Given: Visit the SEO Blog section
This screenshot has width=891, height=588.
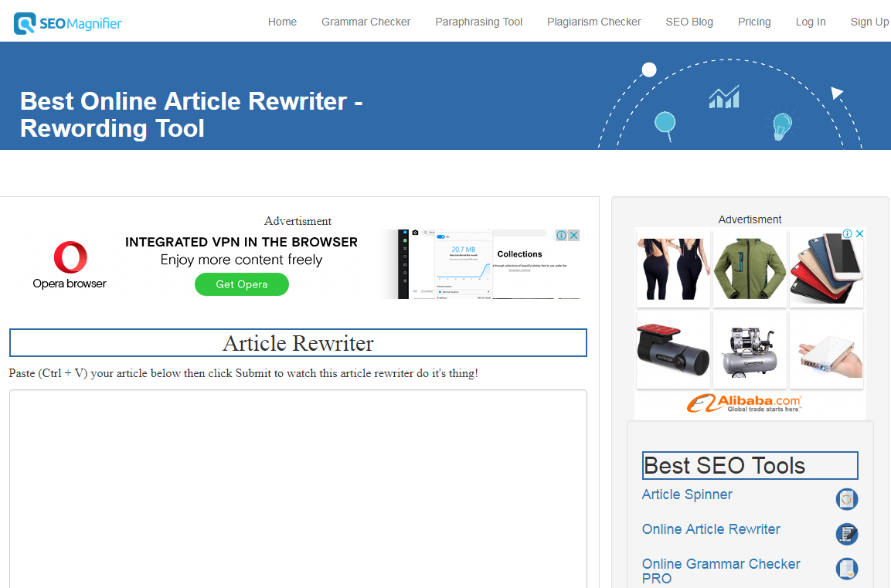Looking at the screenshot, I should point(689,22).
